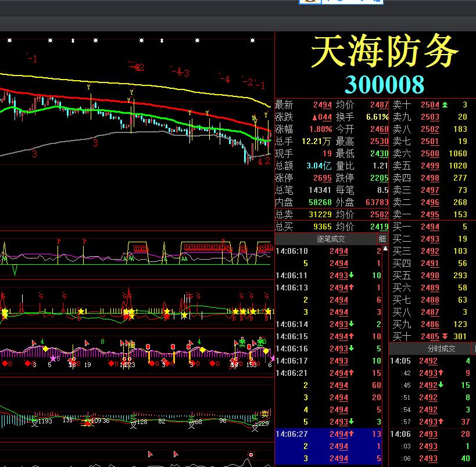
Task: Select the highlighted 14:06:27 trade row
Action: pos(328,434)
